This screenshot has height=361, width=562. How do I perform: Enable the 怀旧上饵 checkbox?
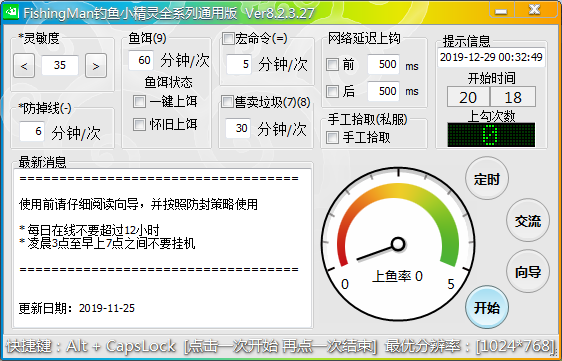click(139, 124)
